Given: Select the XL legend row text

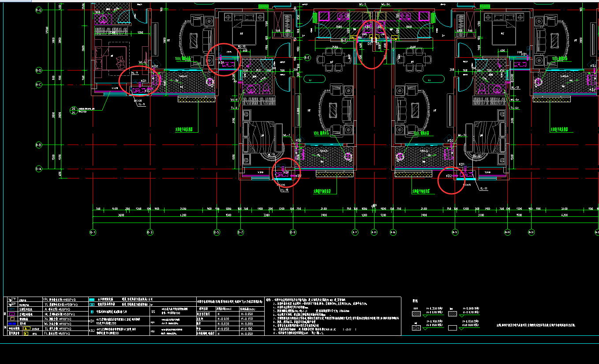Looking at the screenshot, I should pyautogui.click(x=58, y=319).
